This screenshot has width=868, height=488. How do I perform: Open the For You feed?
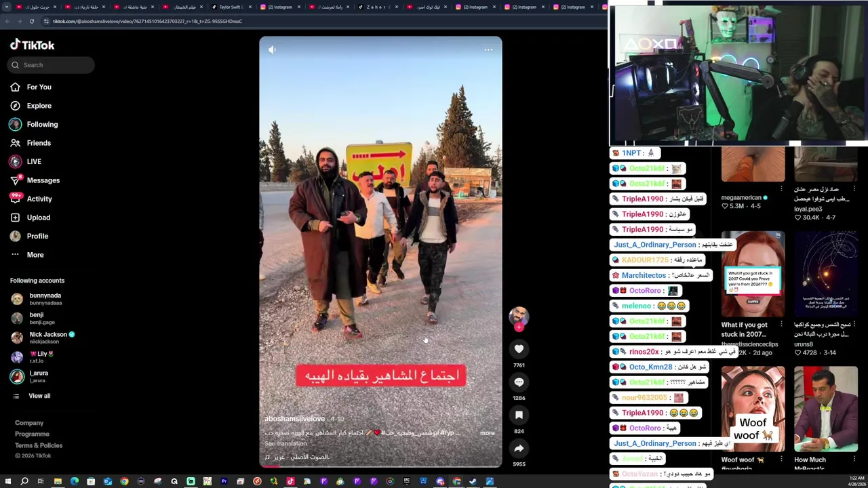39,87
